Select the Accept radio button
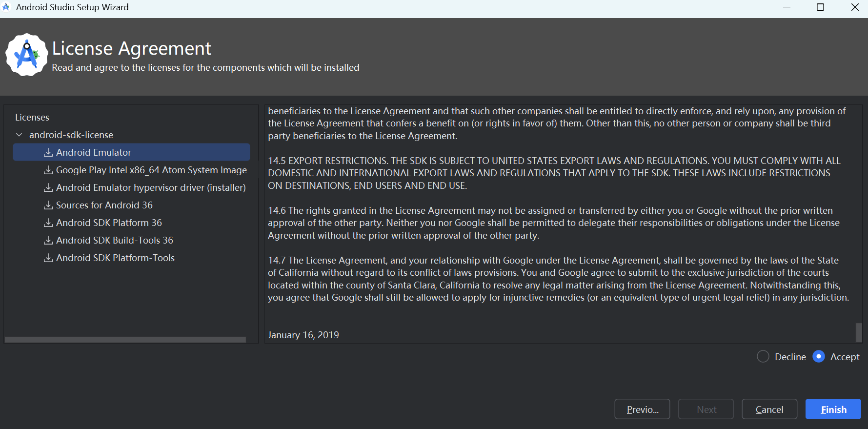Image resolution: width=868 pixels, height=429 pixels. (819, 357)
